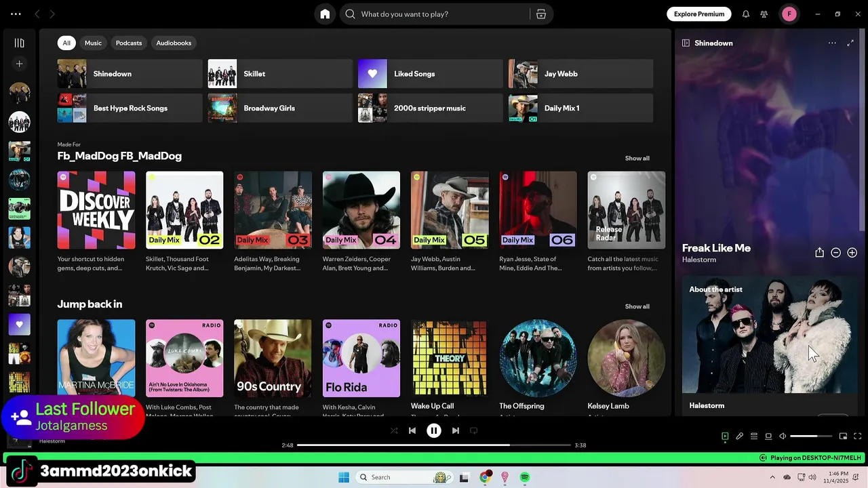
Task: Open Spotify from the Windows taskbar
Action: coord(525,477)
